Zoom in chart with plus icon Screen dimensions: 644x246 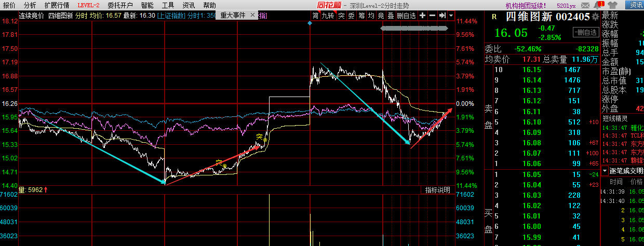(423, 16)
